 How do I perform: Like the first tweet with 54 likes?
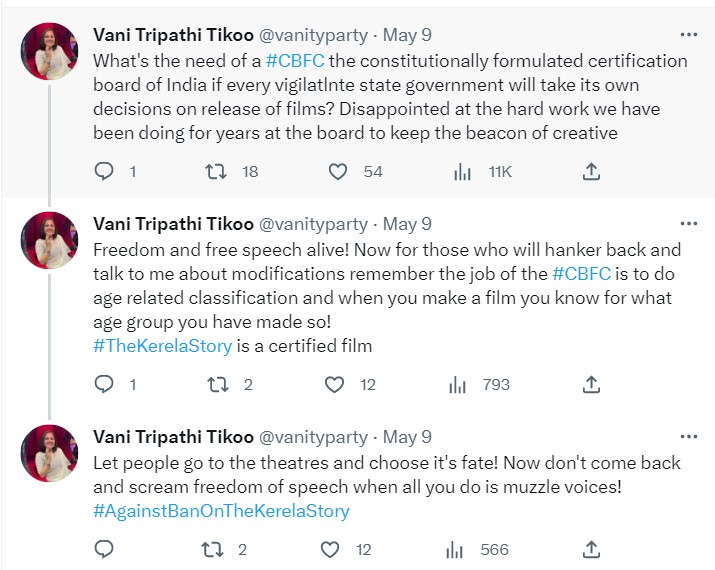click(x=338, y=172)
